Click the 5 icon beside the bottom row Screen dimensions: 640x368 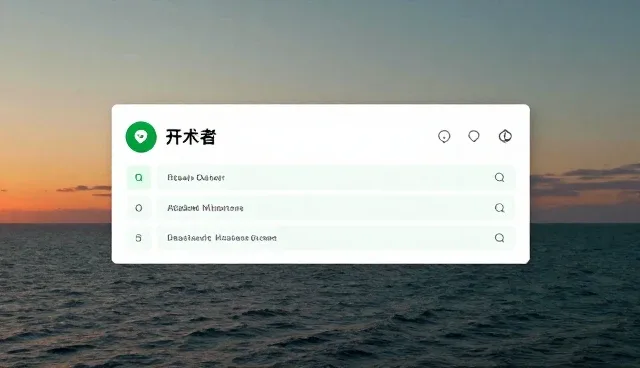pyautogui.click(x=139, y=238)
